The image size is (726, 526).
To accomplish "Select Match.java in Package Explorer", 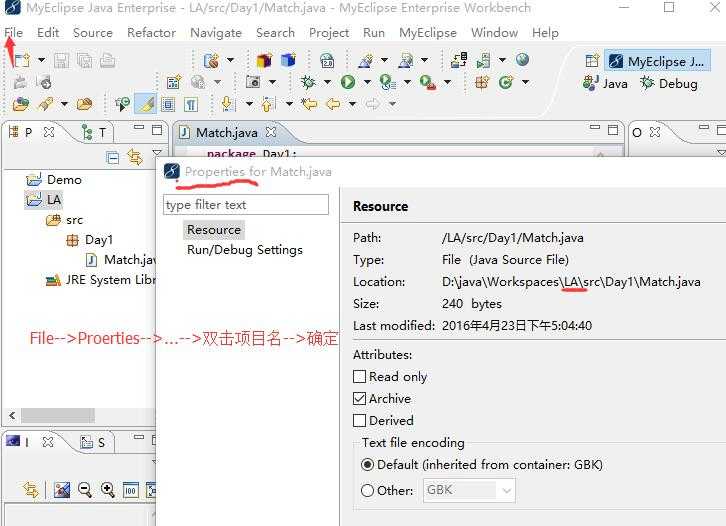I will point(120,260).
